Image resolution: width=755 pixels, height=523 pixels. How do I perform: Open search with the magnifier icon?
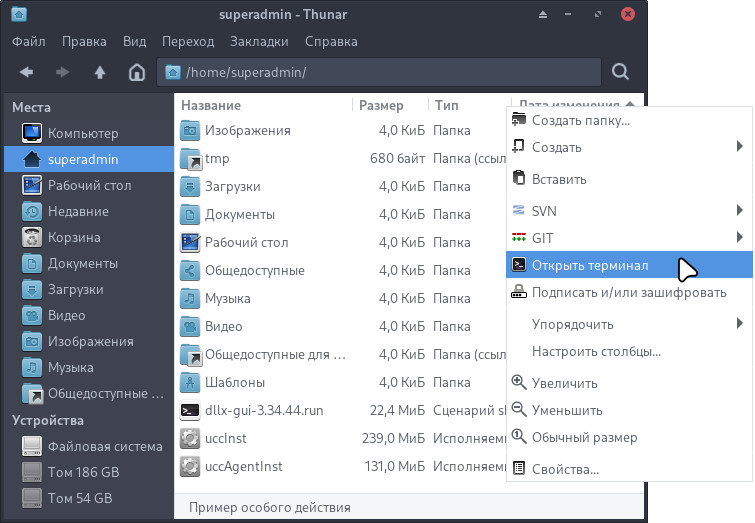coord(620,72)
